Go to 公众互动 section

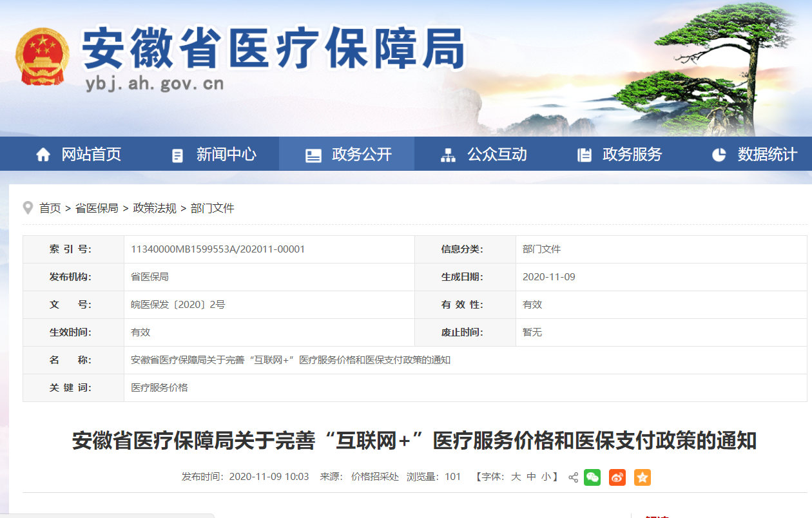click(x=497, y=155)
